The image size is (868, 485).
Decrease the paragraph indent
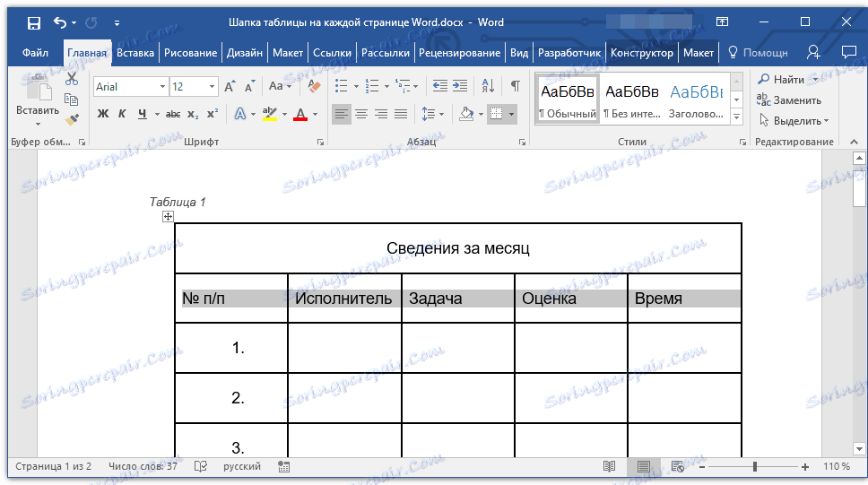(x=440, y=86)
